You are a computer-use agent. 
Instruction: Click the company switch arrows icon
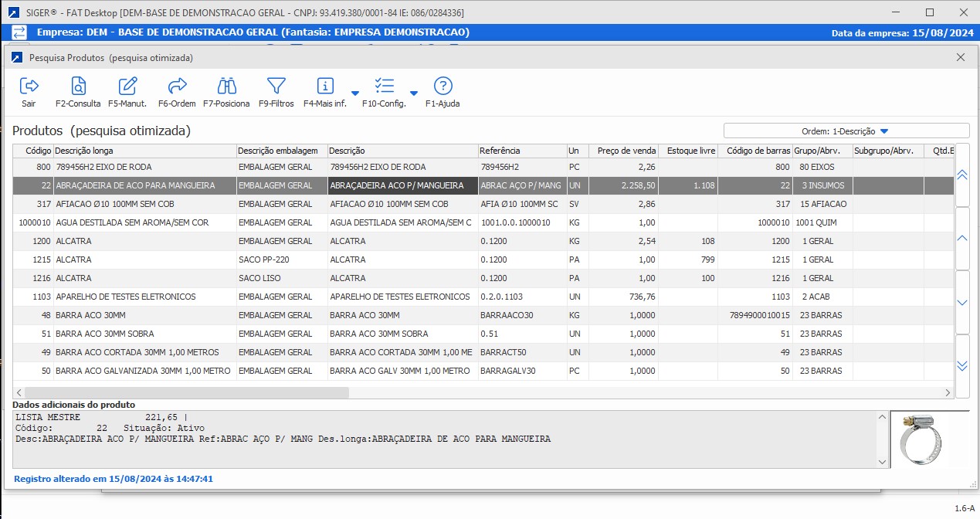[19, 32]
